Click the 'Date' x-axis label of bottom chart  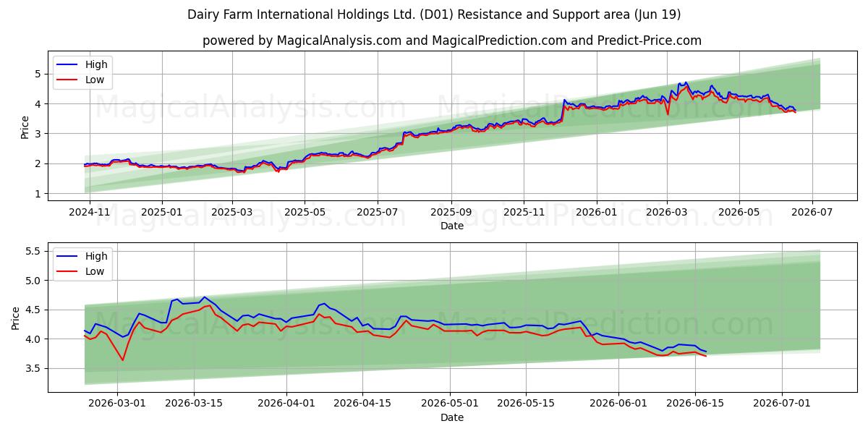tap(452, 418)
